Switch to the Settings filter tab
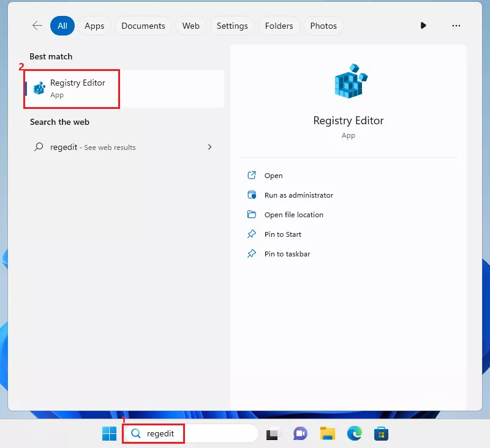490x448 pixels. point(232,26)
